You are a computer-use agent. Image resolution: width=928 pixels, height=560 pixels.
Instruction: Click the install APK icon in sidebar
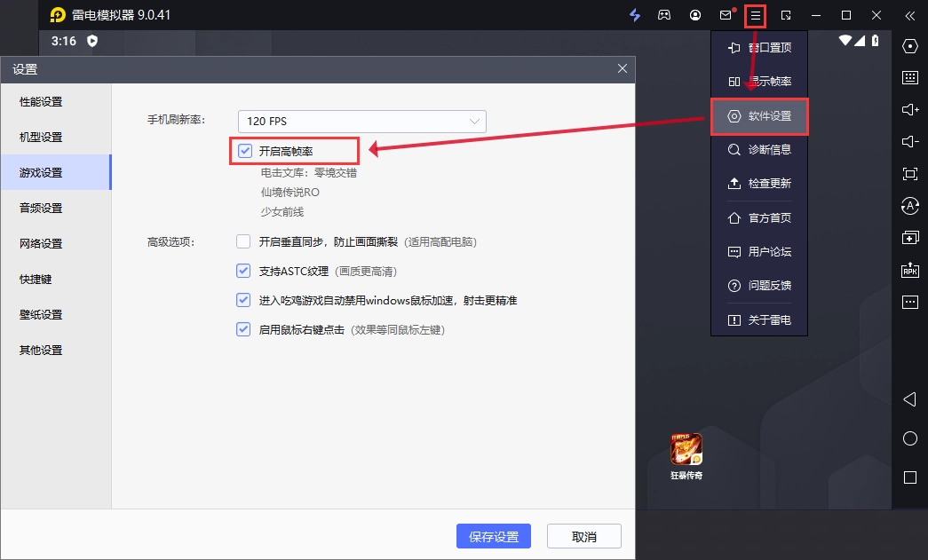910,271
